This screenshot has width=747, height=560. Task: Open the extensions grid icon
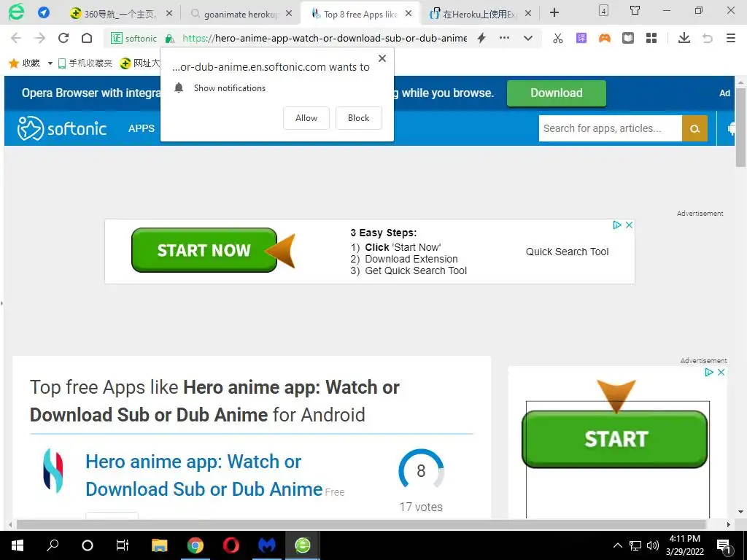coord(651,38)
